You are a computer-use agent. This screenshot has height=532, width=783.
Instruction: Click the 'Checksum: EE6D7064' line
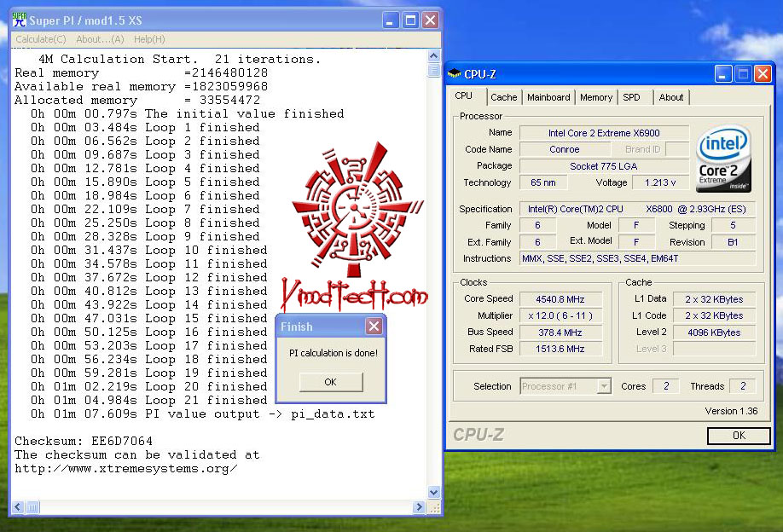click(x=84, y=441)
